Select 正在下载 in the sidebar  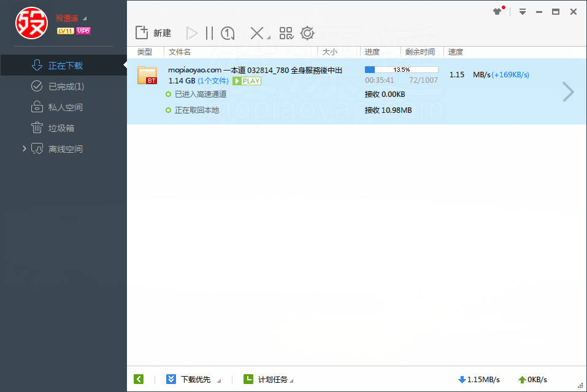(64, 65)
